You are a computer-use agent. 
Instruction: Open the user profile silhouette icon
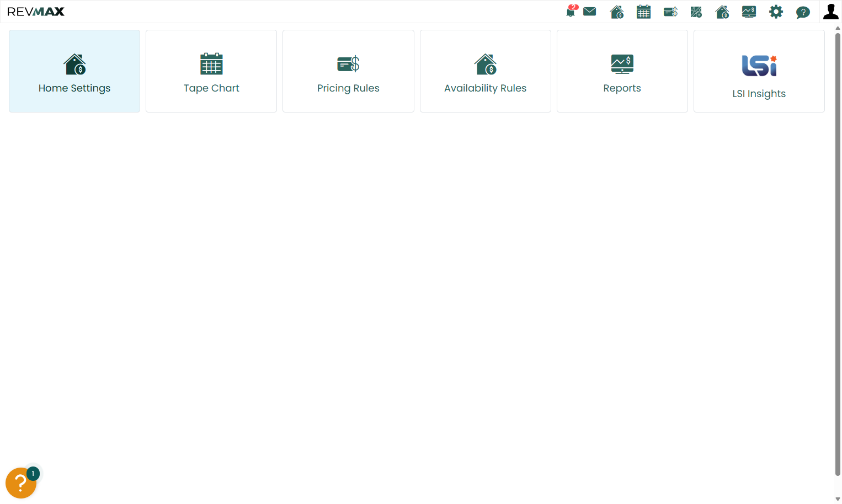(x=831, y=12)
